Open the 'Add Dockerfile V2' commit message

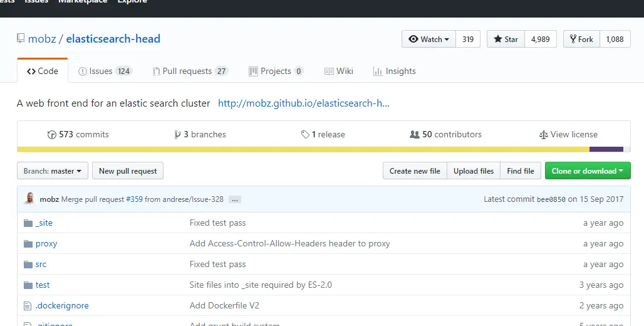(224, 306)
